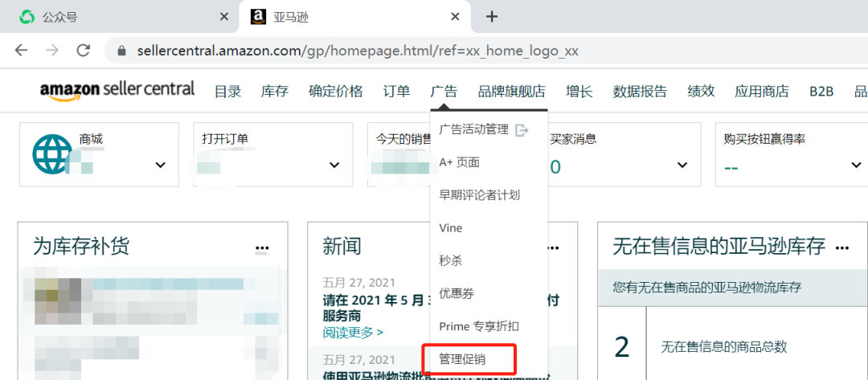
Task: Open the 订单 menu
Action: coord(396,92)
